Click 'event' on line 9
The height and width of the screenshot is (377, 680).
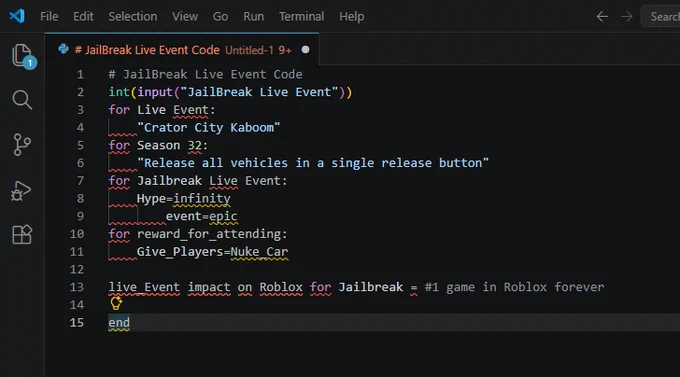183,216
